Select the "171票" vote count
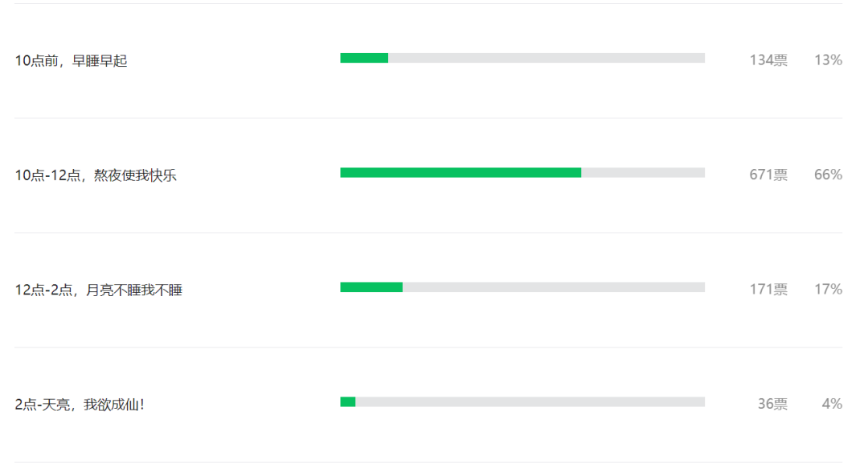The width and height of the screenshot is (868, 465). tap(768, 290)
